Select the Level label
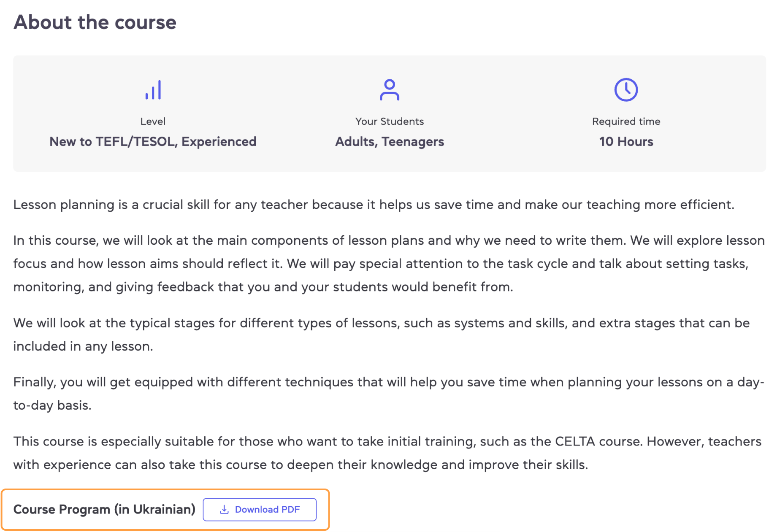769x532 pixels. [x=153, y=122]
